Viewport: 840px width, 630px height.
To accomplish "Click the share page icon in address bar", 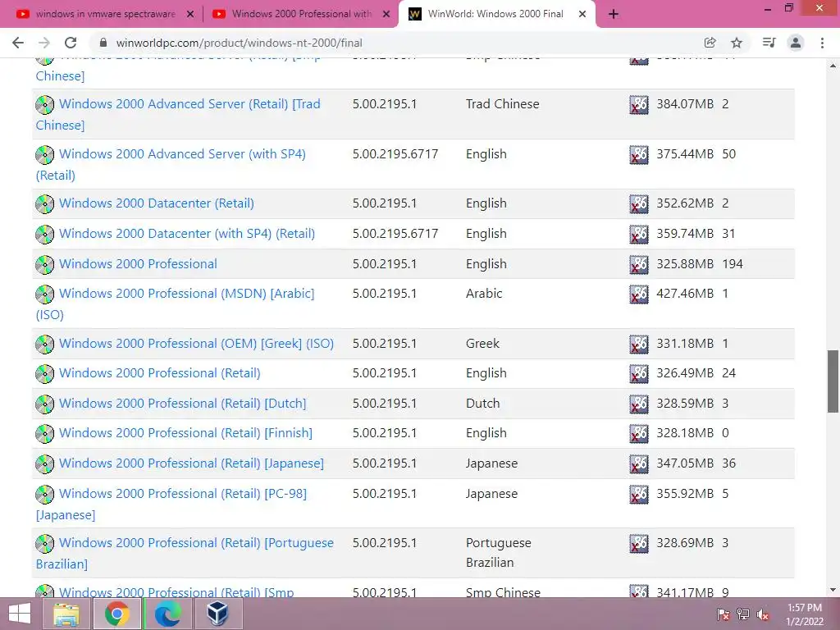I will click(x=710, y=43).
